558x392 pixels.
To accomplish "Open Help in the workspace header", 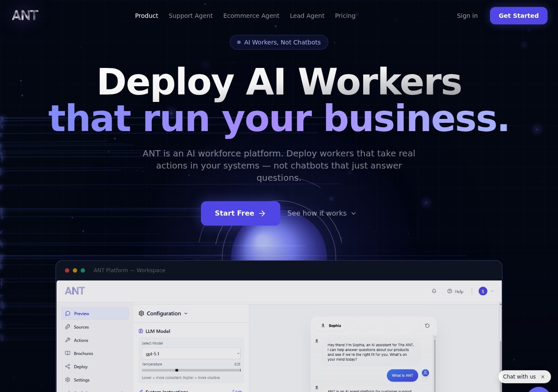I will (x=455, y=291).
